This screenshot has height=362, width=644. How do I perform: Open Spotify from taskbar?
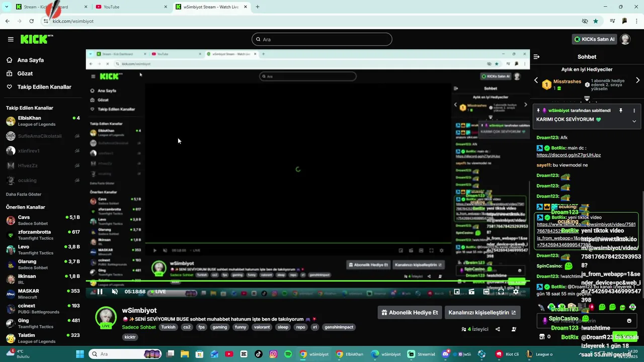288,354
